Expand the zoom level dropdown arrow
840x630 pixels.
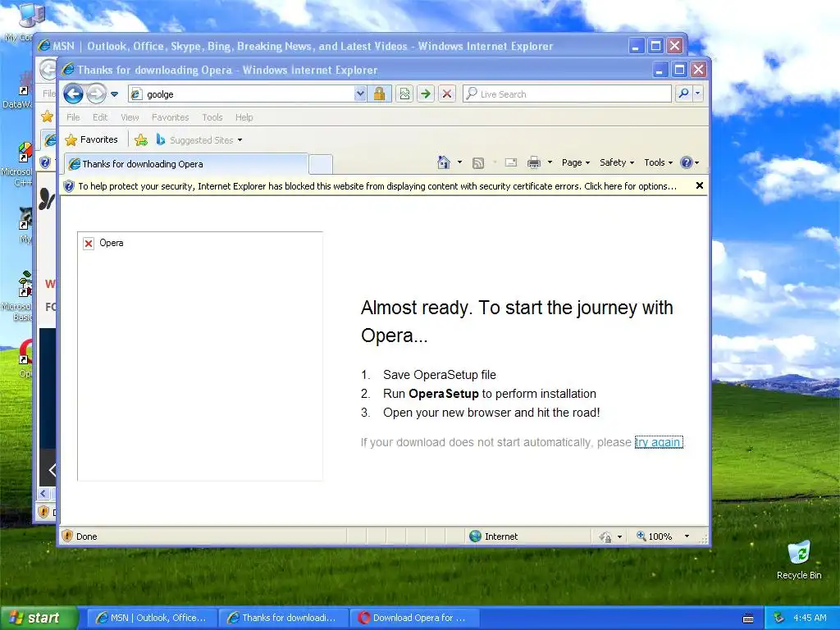(687, 536)
